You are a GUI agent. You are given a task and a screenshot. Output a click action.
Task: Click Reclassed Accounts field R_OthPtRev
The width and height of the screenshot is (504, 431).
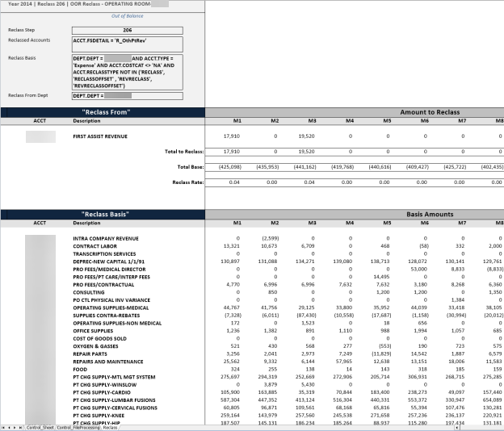(x=128, y=44)
